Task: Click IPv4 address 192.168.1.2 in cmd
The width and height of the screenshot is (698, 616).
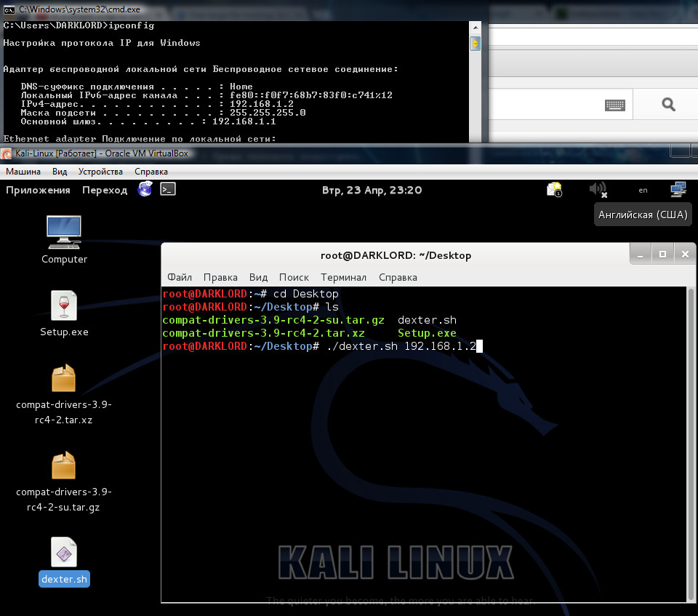Action: pyautogui.click(x=262, y=104)
